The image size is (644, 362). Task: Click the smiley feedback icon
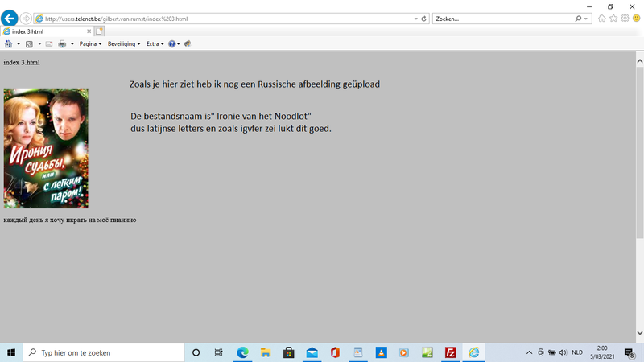click(x=636, y=18)
